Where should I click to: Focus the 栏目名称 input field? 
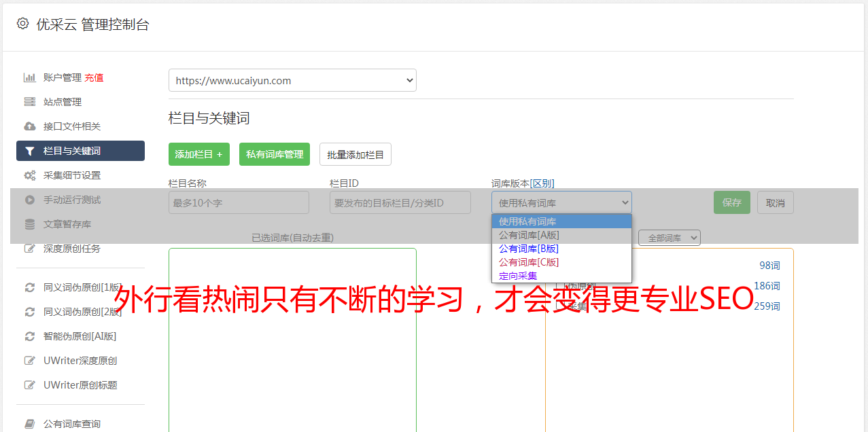pos(239,202)
